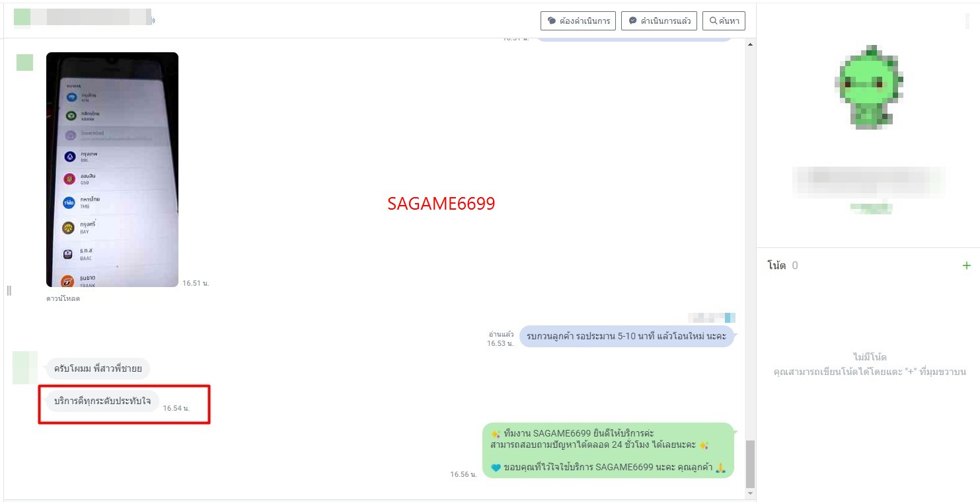
Task: Click the blue reply about waiting 5-10 minutes
Action: [626, 336]
